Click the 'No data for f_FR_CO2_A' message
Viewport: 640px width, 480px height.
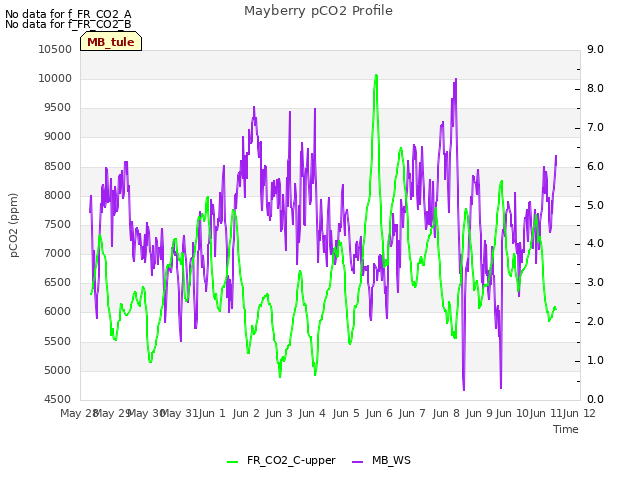tap(68, 14)
